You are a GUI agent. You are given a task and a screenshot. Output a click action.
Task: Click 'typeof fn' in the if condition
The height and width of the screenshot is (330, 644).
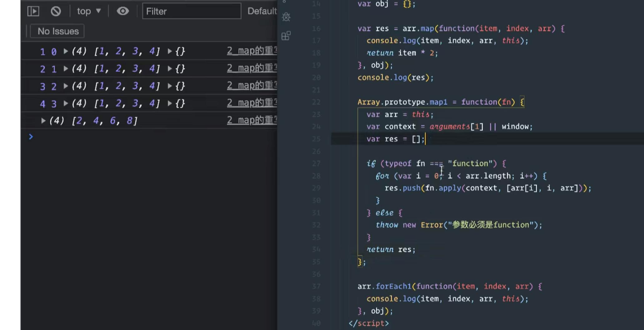pos(405,163)
